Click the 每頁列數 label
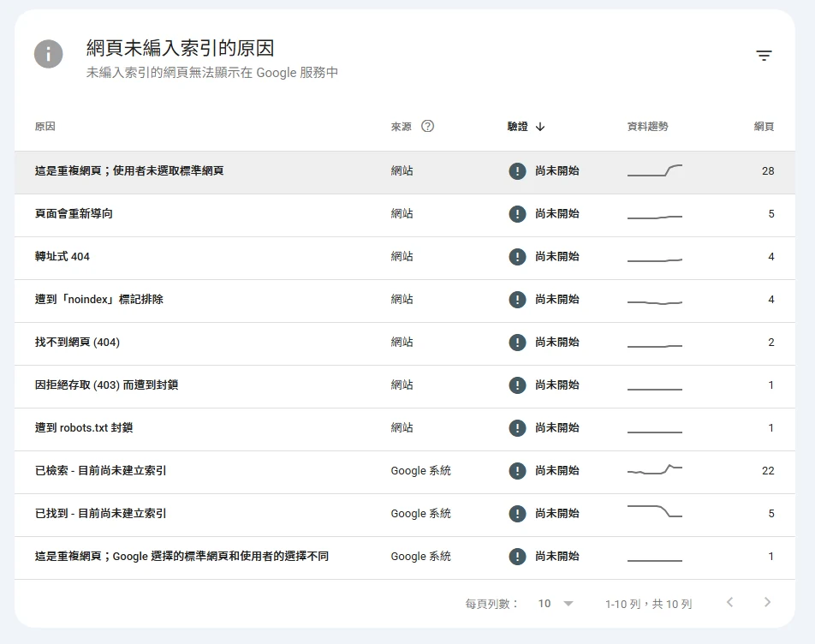 pos(491,604)
